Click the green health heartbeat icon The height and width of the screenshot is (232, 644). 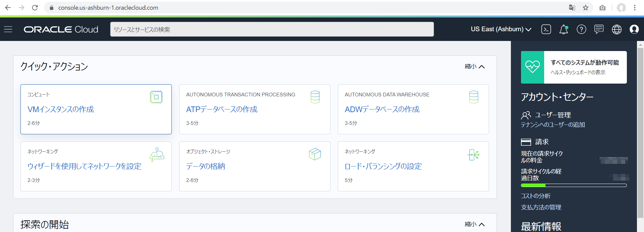tap(532, 67)
